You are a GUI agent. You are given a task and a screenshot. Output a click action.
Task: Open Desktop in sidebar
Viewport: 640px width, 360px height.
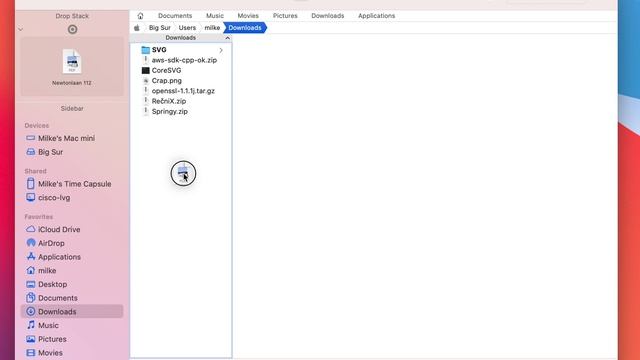pos(52,284)
